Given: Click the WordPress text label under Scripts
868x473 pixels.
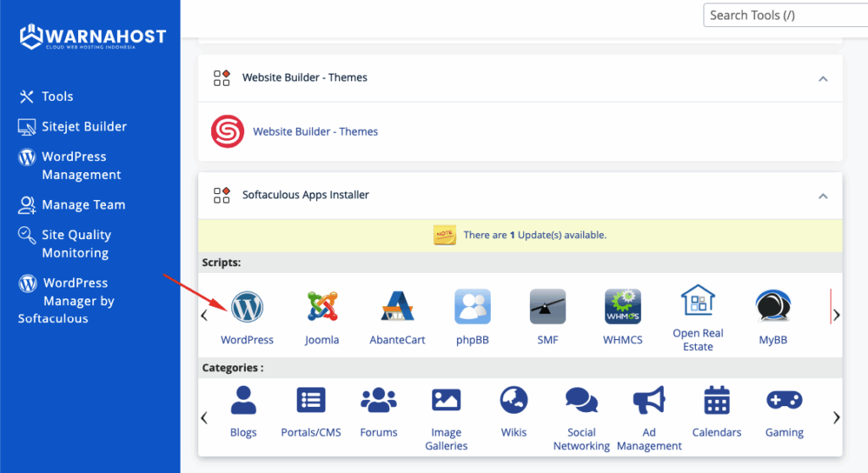Looking at the screenshot, I should [x=247, y=340].
